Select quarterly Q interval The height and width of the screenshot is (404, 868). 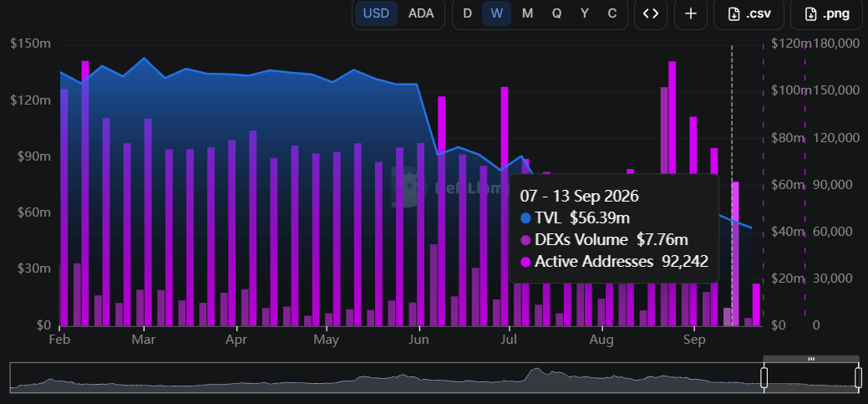556,13
